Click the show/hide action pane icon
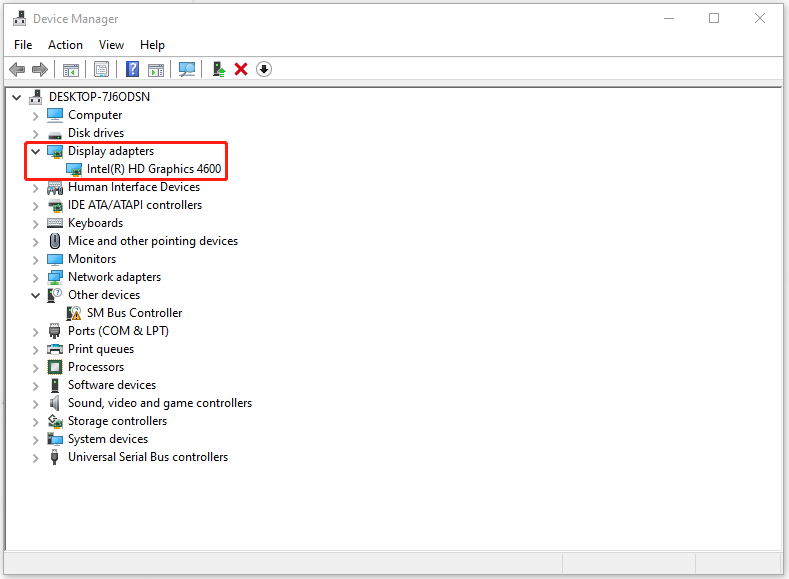This screenshot has height=579, width=789. click(x=156, y=69)
